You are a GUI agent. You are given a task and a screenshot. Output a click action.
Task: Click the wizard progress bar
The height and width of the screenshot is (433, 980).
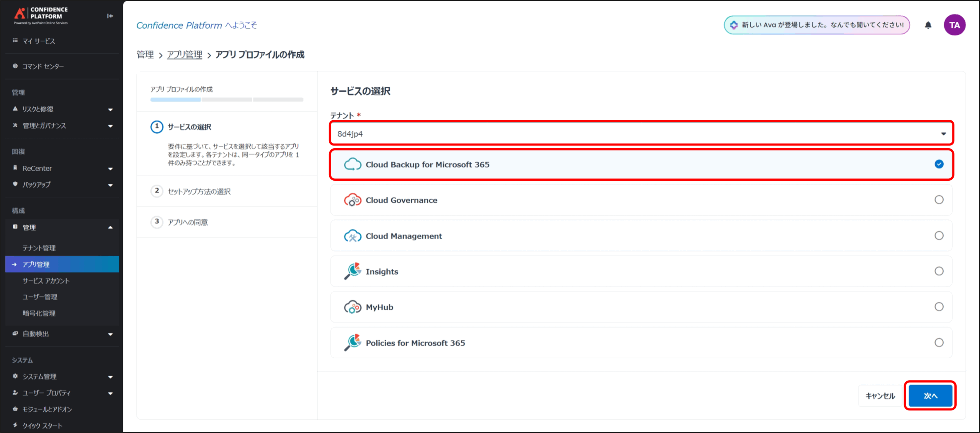click(227, 100)
